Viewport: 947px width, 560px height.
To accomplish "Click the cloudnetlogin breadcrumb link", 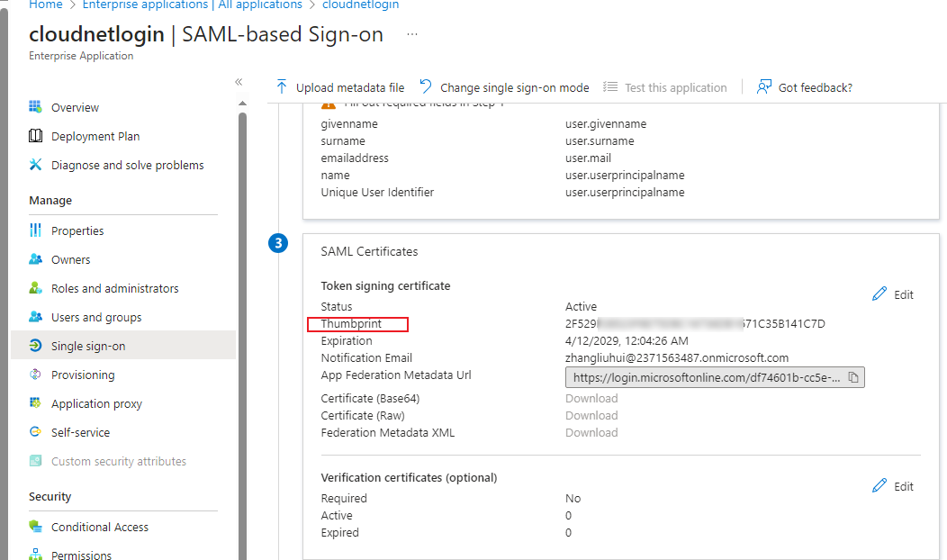I will coord(360,5).
